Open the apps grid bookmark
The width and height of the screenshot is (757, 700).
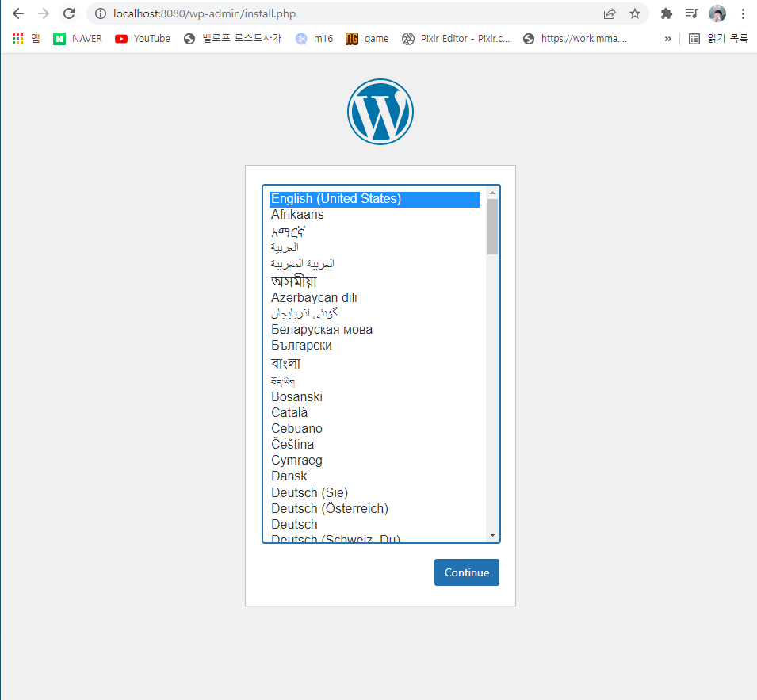pyautogui.click(x=26, y=39)
